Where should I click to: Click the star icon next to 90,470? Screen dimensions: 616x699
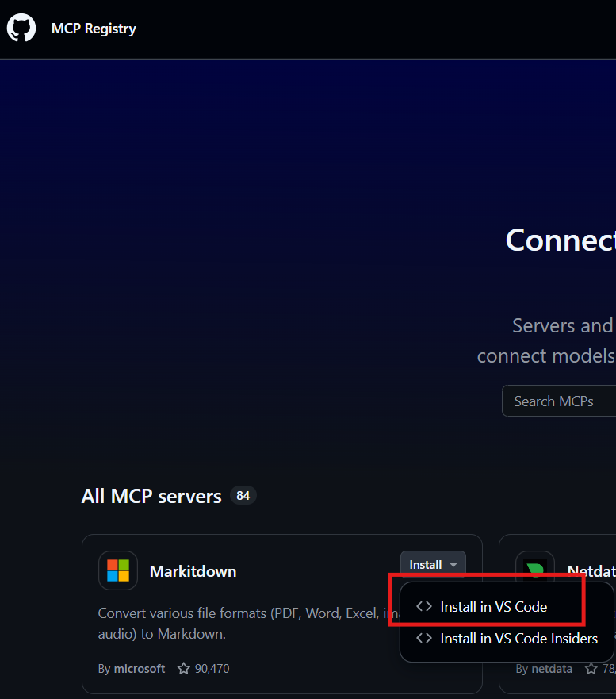184,669
